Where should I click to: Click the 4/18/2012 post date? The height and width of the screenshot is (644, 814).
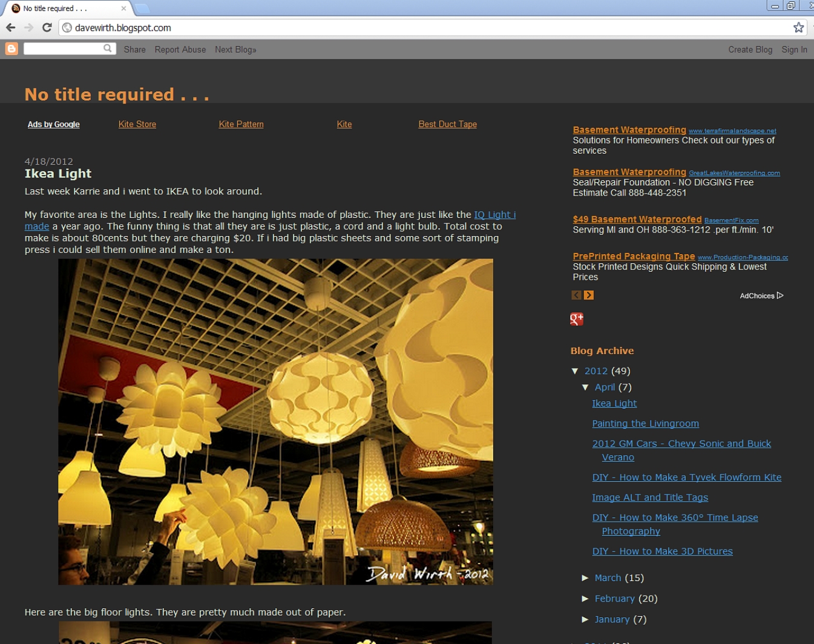(x=48, y=162)
